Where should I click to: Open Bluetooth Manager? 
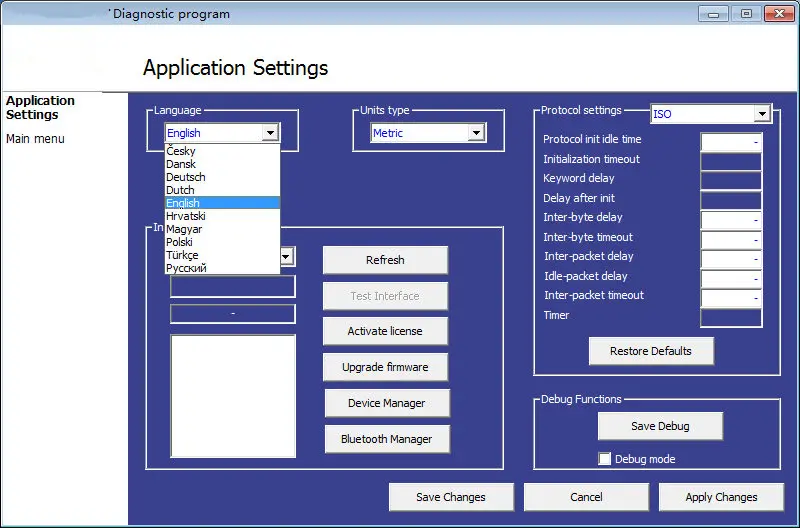(x=387, y=439)
